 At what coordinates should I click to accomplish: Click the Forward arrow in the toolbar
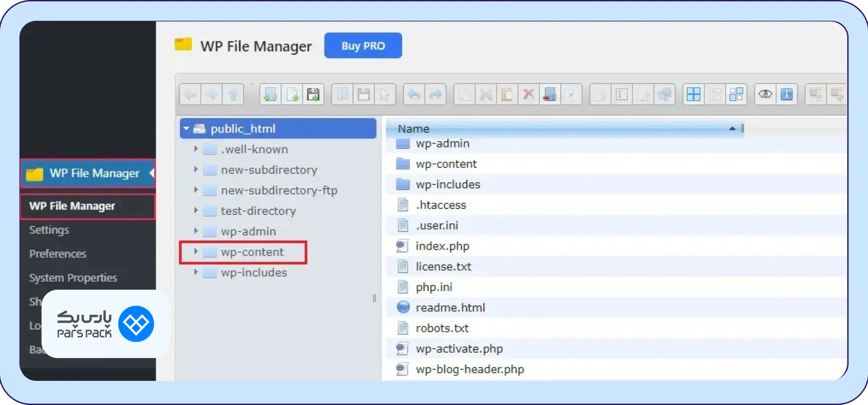pyautogui.click(x=212, y=94)
